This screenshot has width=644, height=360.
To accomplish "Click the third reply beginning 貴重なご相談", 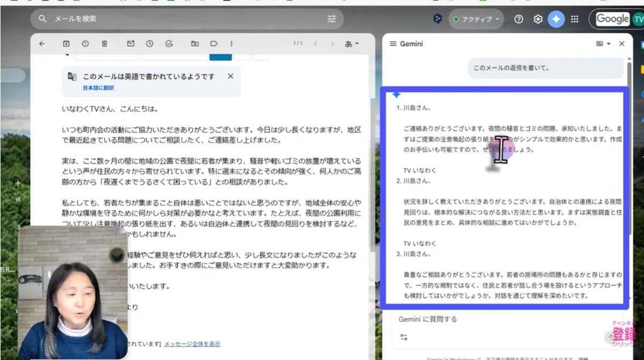I will (513, 285).
